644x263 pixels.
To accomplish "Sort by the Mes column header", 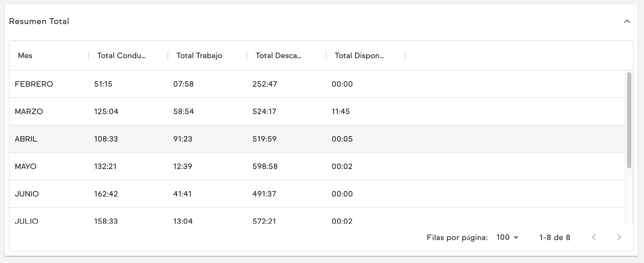I will (x=25, y=55).
